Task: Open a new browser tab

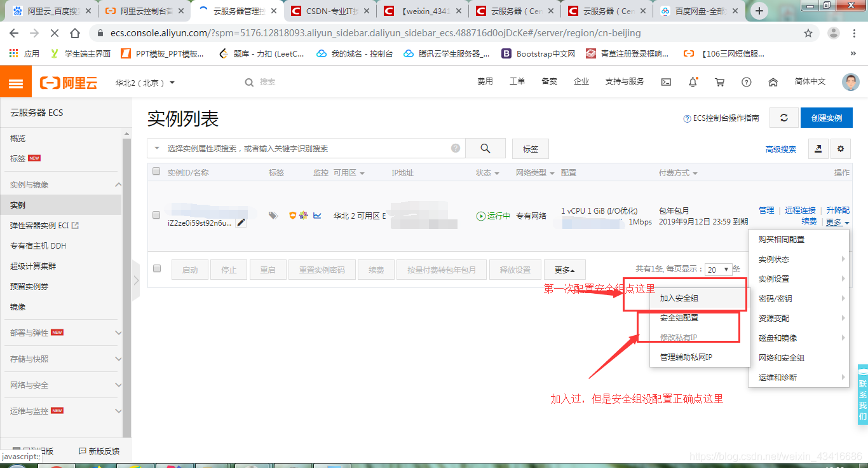Action: point(759,11)
